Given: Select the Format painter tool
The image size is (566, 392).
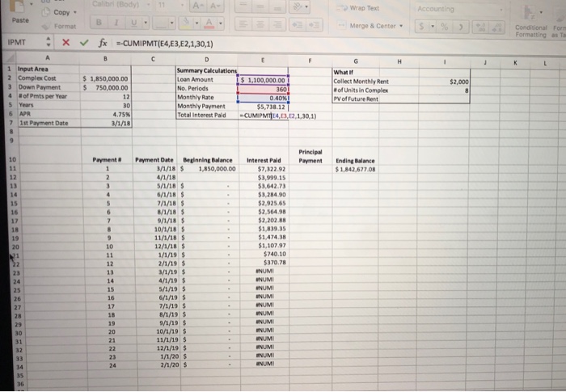Looking at the screenshot, I should (59, 27).
